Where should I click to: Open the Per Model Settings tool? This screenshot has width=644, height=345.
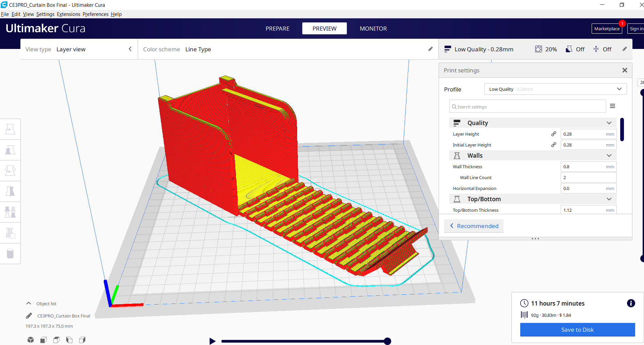pyautogui.click(x=10, y=212)
